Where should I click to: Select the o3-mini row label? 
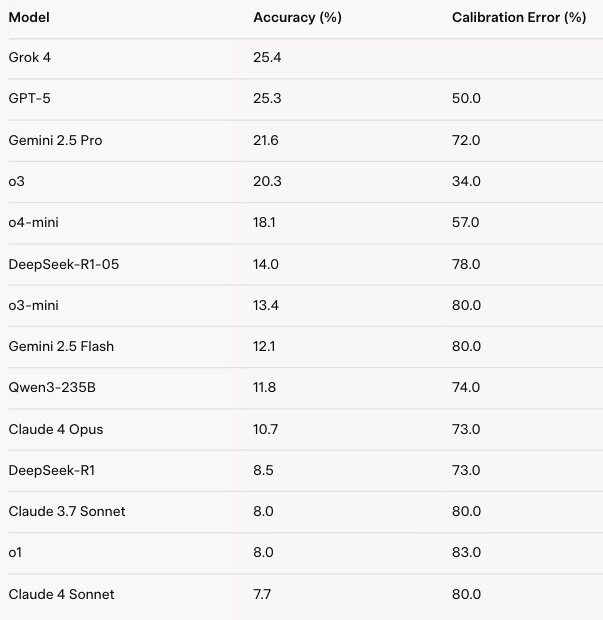pyautogui.click(x=34, y=305)
